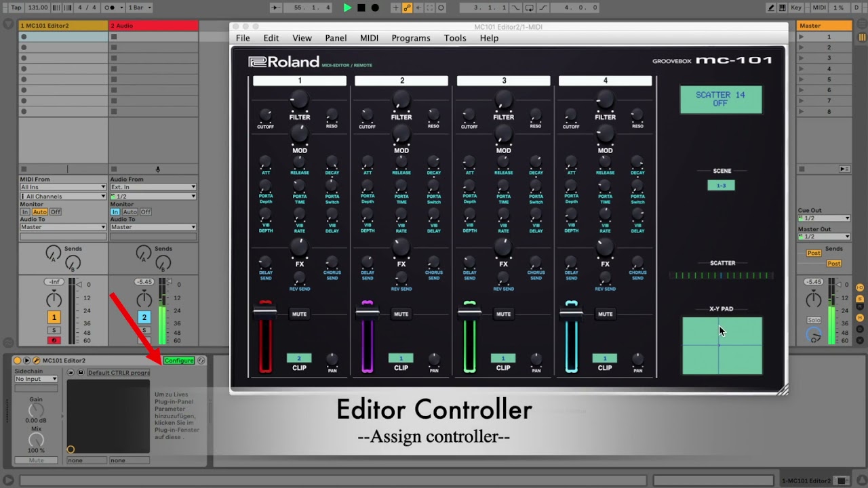Open the MIDI menu of the MC101 editor

tap(369, 38)
